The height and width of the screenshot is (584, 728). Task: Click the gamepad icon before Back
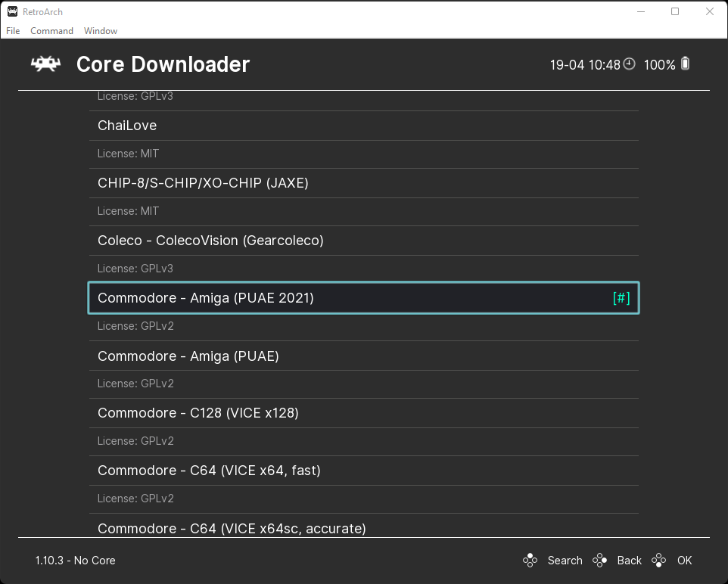599,561
